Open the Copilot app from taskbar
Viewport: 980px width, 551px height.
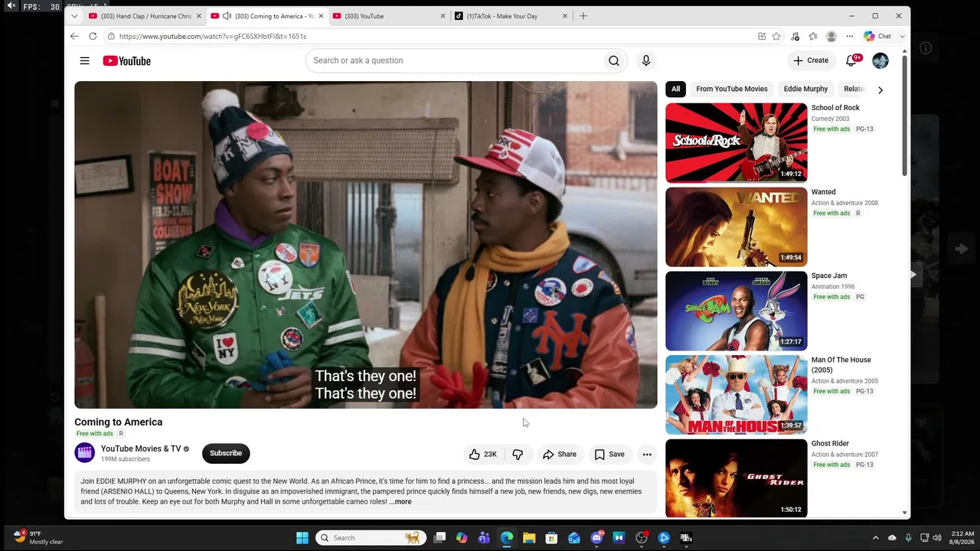[462, 538]
